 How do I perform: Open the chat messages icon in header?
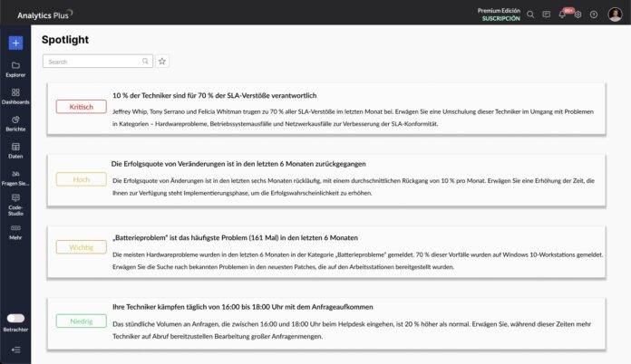[546, 14]
